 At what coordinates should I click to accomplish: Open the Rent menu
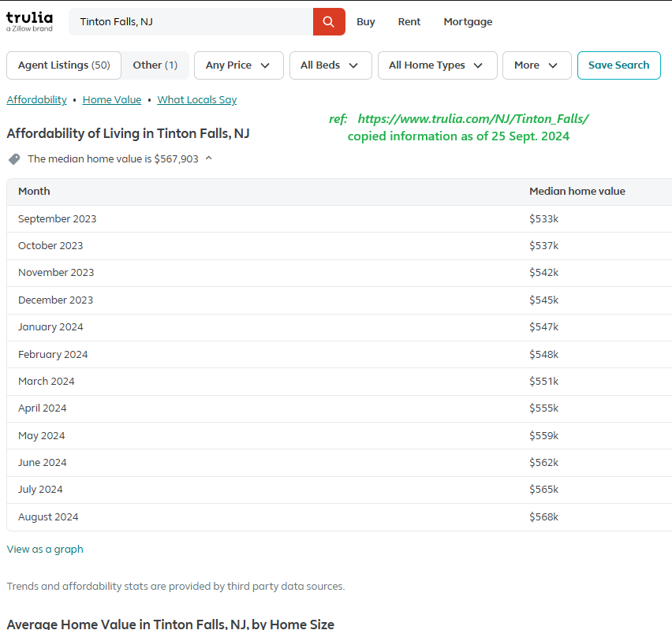click(409, 22)
